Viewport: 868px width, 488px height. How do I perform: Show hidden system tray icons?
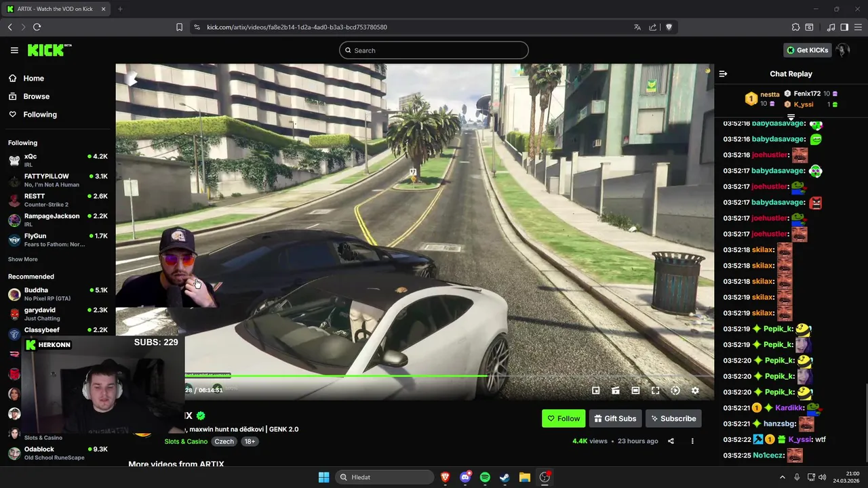[x=783, y=477]
